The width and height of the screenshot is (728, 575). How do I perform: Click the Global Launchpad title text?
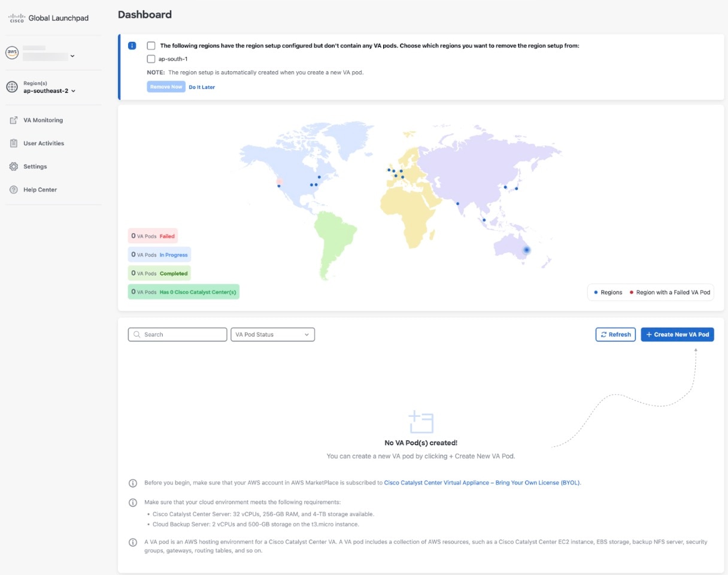pos(59,18)
